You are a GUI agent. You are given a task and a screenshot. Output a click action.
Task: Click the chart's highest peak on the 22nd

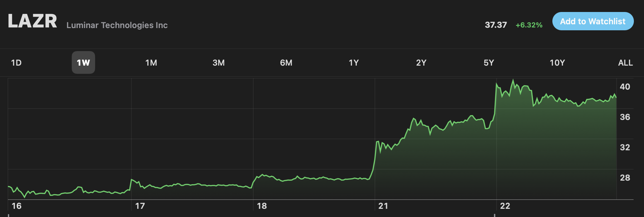[513, 80]
